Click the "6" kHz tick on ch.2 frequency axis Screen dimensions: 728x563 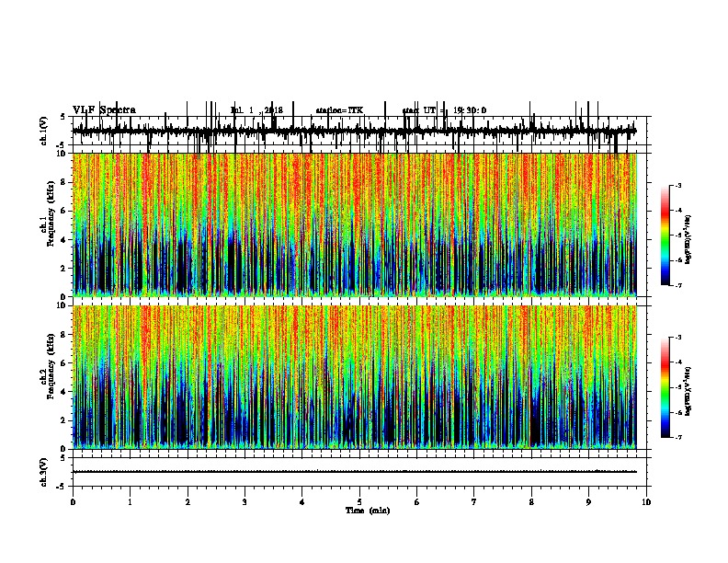[x=64, y=363]
